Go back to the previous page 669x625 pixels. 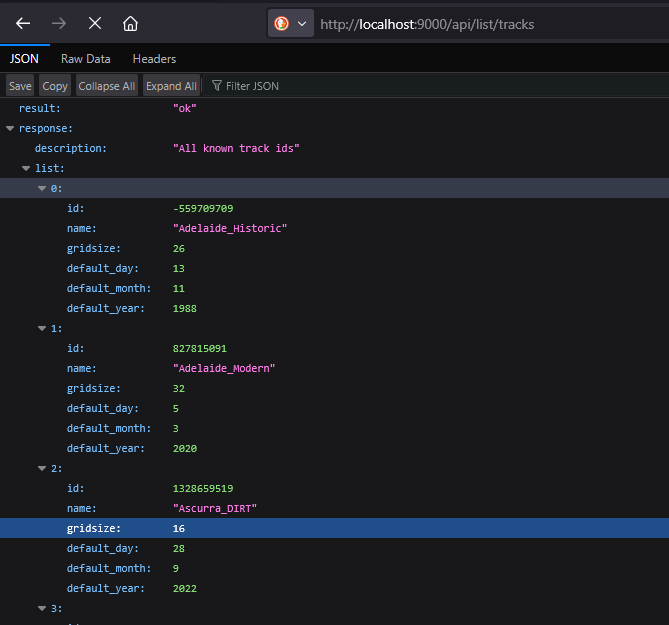point(23,23)
